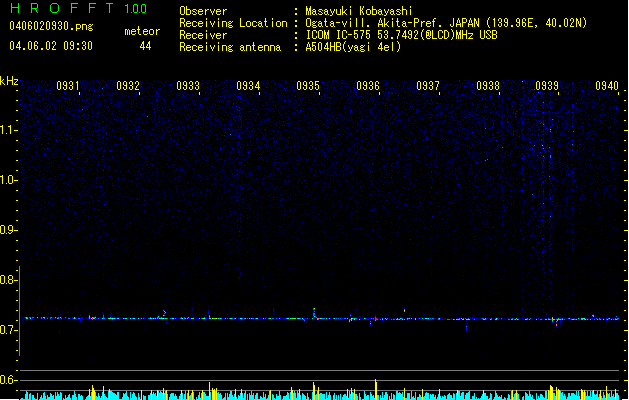This screenshot has height=400, width=629.
Task: Click the date stamp 04.06.02 09:30
Action: 51,46
